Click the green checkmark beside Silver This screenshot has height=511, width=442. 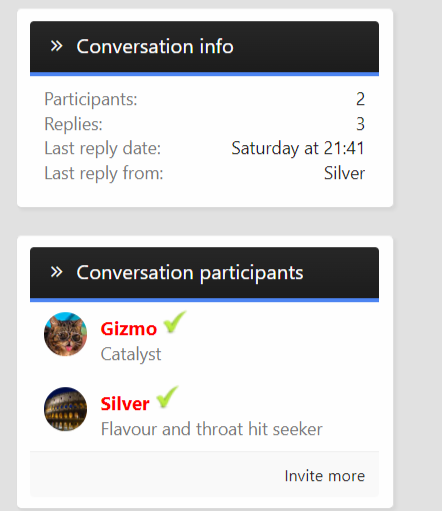pos(167,397)
